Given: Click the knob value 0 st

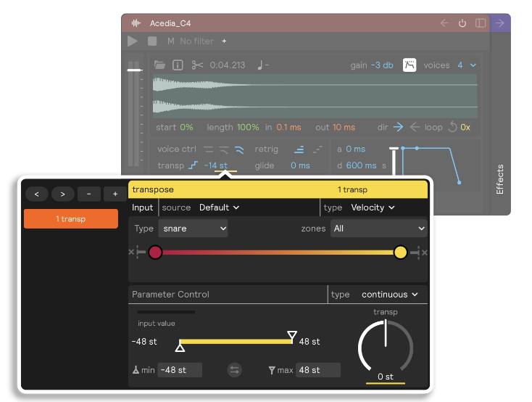Looking at the screenshot, I should tap(386, 377).
